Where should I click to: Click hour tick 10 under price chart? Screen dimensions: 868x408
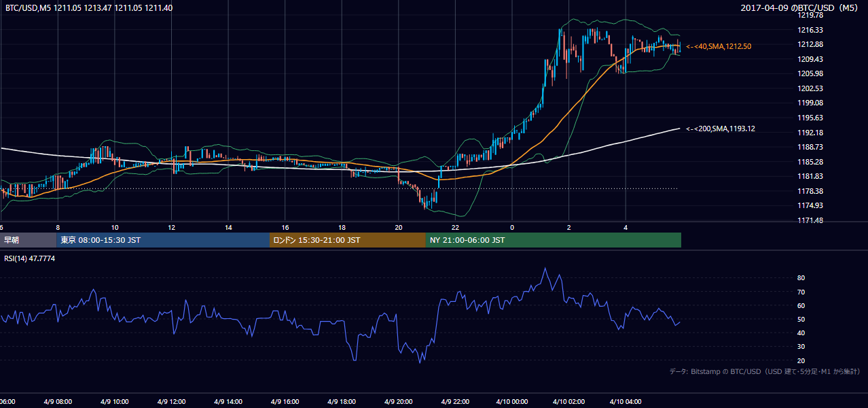(115, 227)
